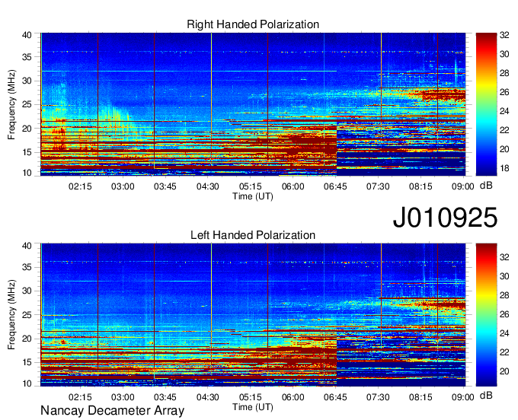
Task: Click 18 dB mark on right-handed color bar
Action: [x=504, y=168]
